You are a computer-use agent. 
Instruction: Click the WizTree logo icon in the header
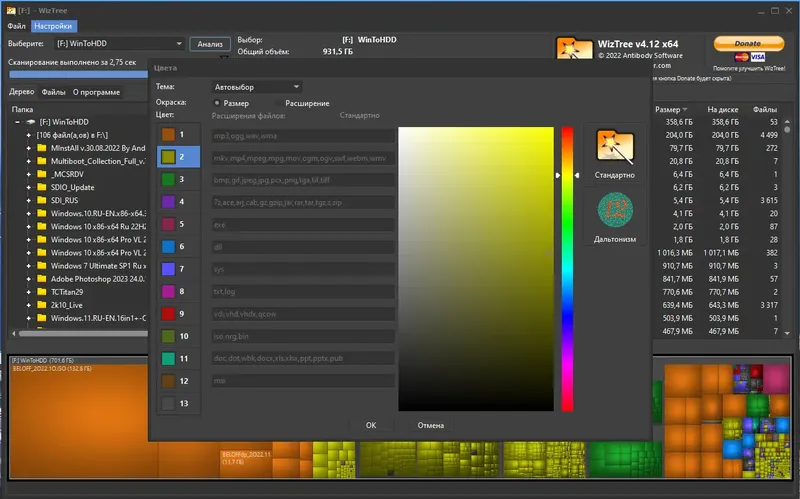click(x=574, y=48)
